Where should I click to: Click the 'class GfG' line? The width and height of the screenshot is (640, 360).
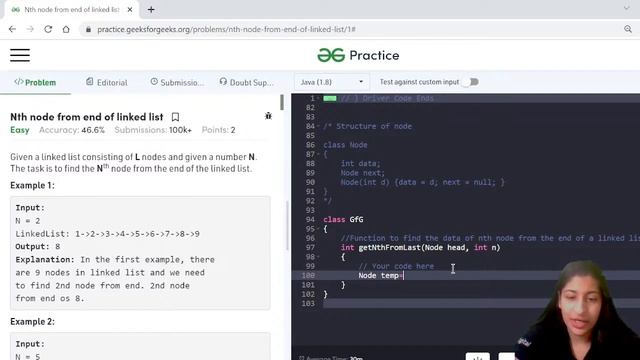pos(343,220)
